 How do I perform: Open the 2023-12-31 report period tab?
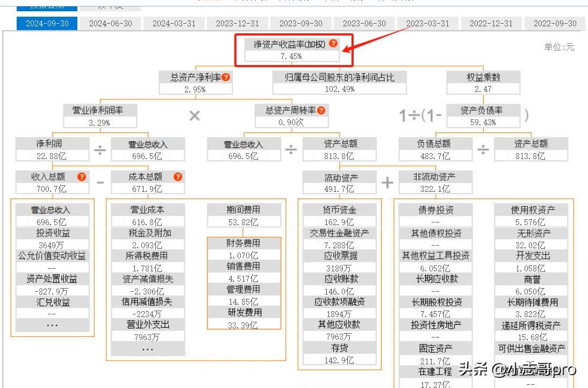coord(238,23)
